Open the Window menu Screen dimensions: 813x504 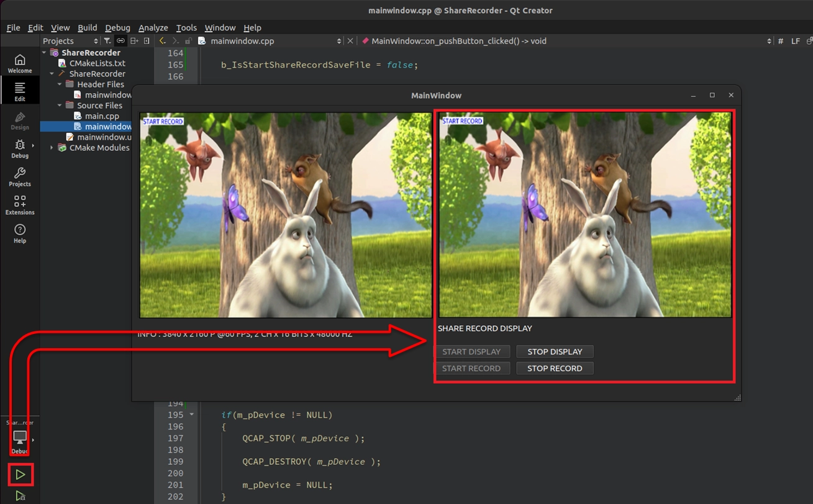pyautogui.click(x=220, y=27)
